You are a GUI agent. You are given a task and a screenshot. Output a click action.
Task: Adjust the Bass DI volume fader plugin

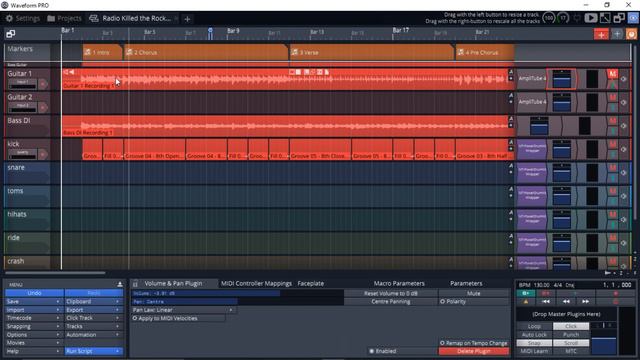click(x=539, y=126)
